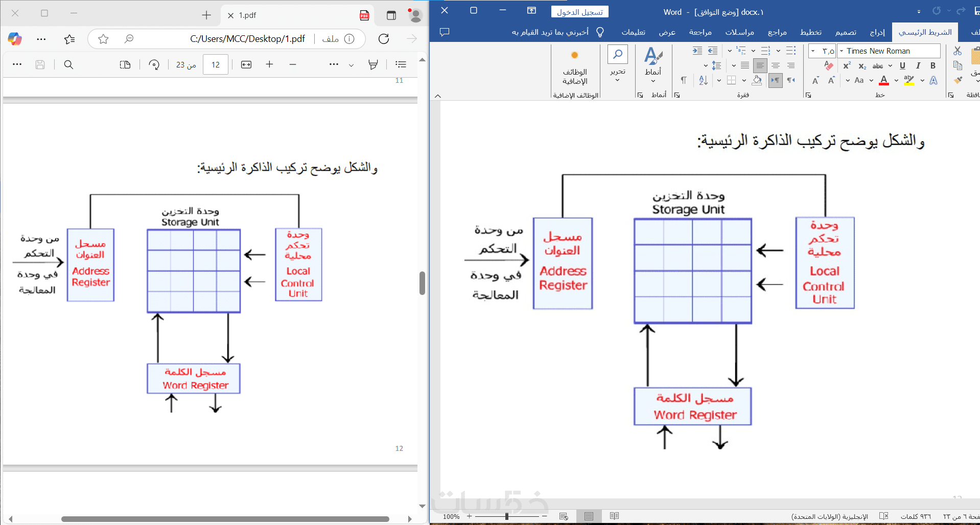Viewport: 980px width, 525px height.
Task: Toggle strikethrough (abc) in Word ribbon
Action: pos(878,66)
